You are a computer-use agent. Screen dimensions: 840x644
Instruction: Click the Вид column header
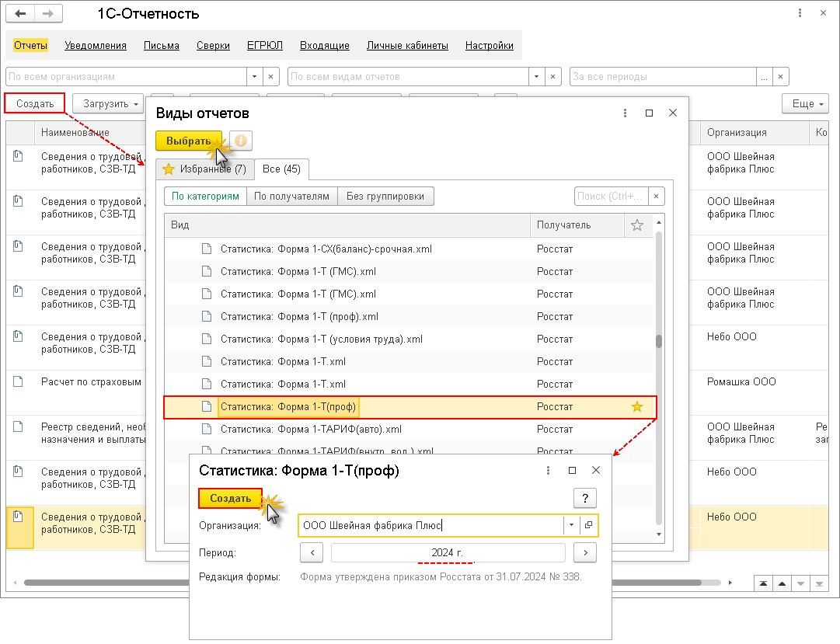pos(347,225)
